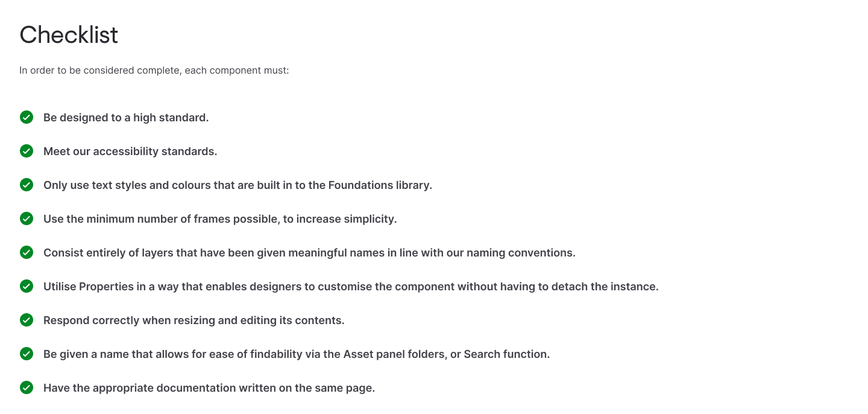Click the check icon for minimum frames item
This screenshot has height=414, width=868.
pos(27,218)
